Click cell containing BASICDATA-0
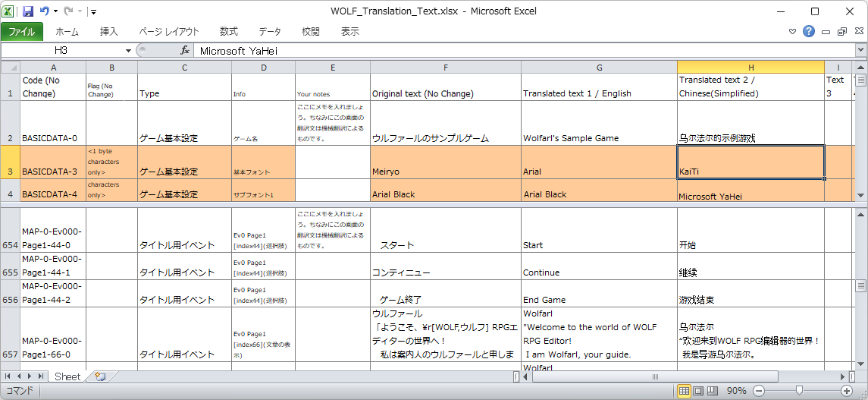Image resolution: width=868 pixels, height=400 pixels. [x=53, y=123]
